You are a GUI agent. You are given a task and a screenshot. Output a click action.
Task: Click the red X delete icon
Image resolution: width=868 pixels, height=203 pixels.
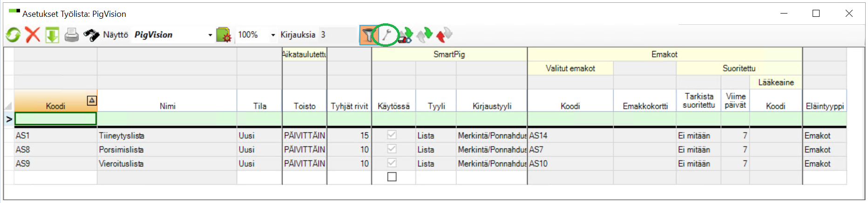pyautogui.click(x=32, y=35)
